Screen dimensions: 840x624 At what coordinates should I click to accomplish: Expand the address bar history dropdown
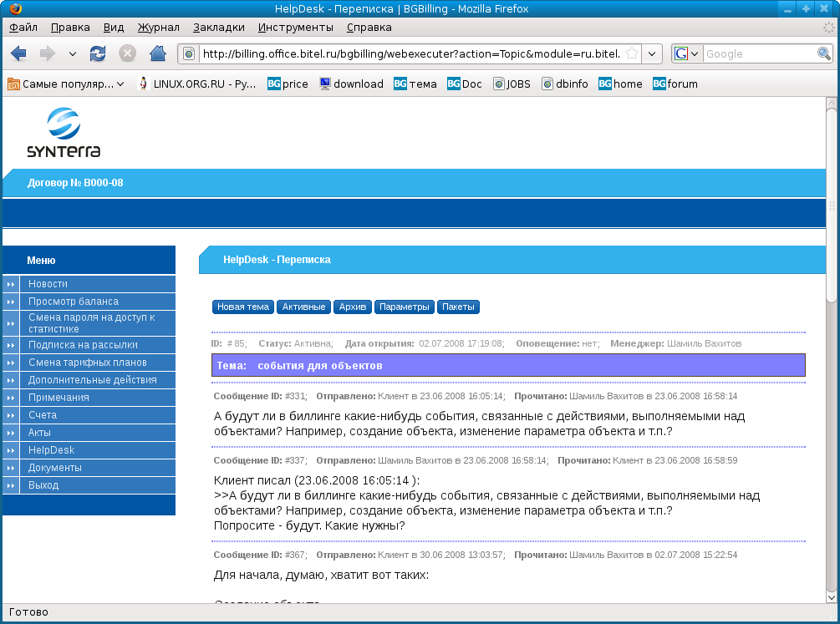[652, 53]
